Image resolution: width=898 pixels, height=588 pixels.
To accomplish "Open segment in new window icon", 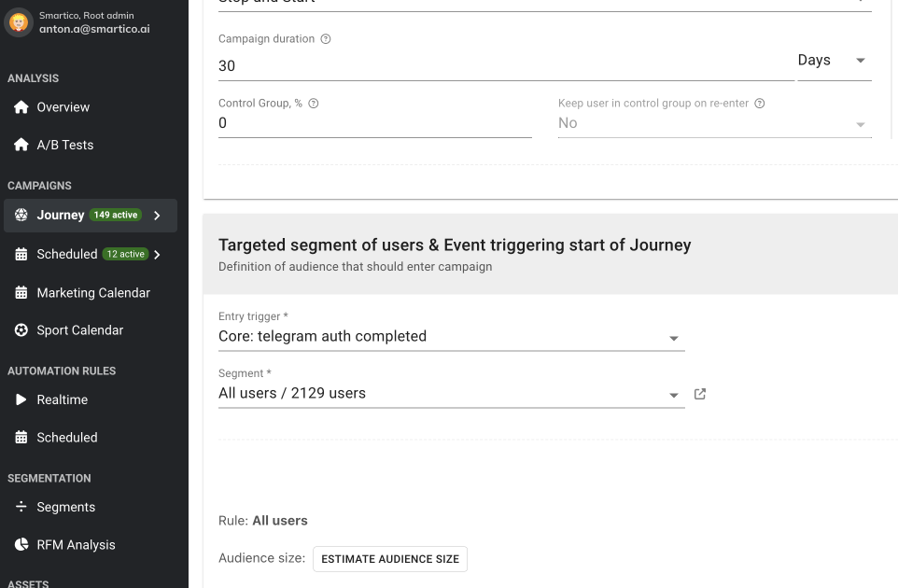I will click(x=700, y=394).
